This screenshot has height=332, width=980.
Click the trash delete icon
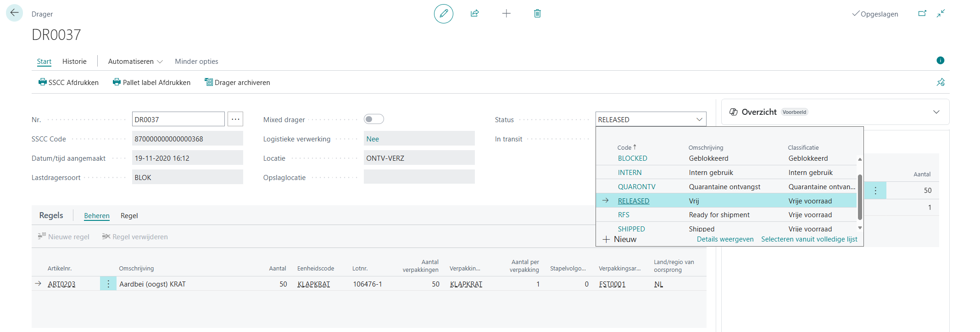coord(537,14)
